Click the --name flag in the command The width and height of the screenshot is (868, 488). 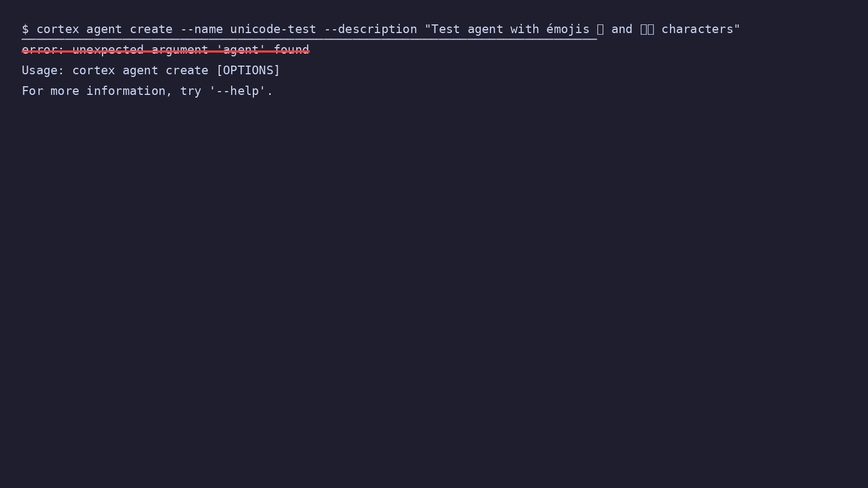[x=201, y=29]
